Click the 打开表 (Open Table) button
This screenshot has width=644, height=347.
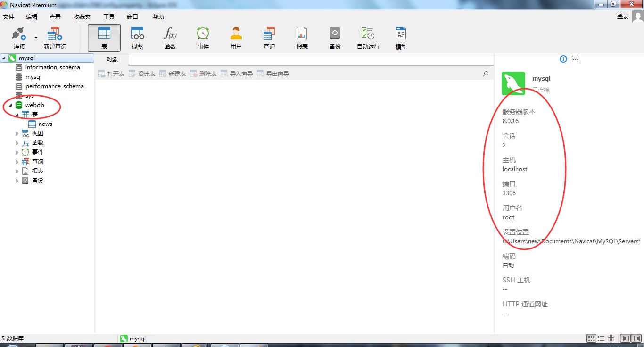111,74
